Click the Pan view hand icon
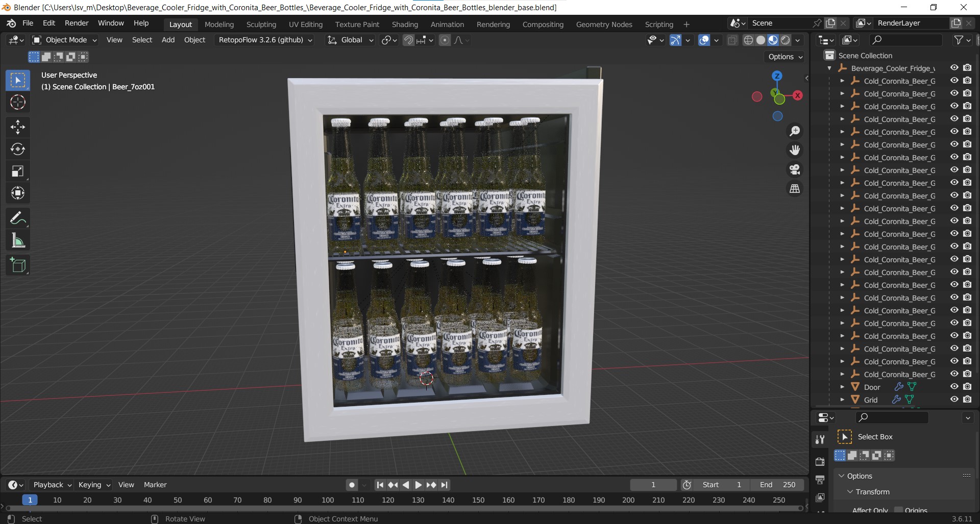The width and height of the screenshot is (980, 524). pyautogui.click(x=795, y=150)
